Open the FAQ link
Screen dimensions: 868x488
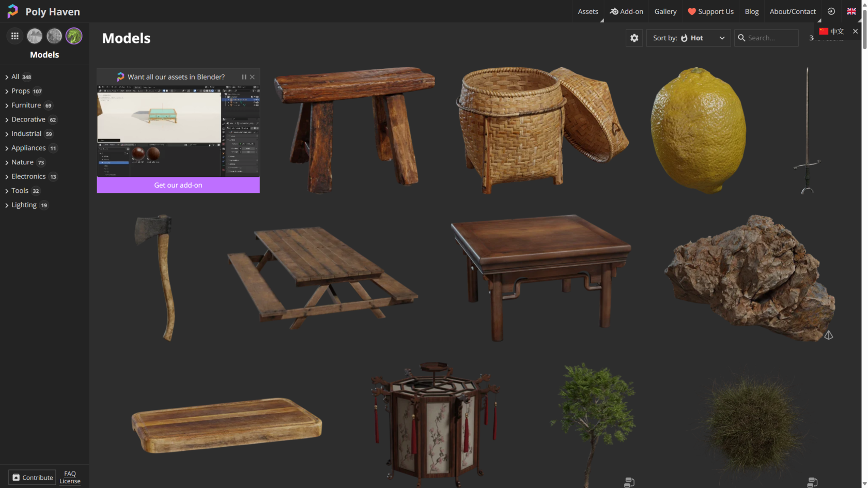pos(70,474)
